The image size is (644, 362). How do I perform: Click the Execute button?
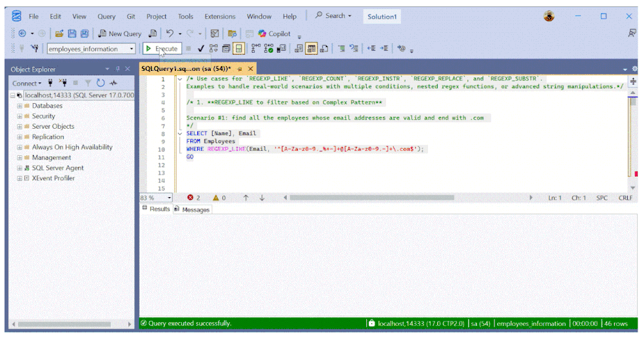162,48
